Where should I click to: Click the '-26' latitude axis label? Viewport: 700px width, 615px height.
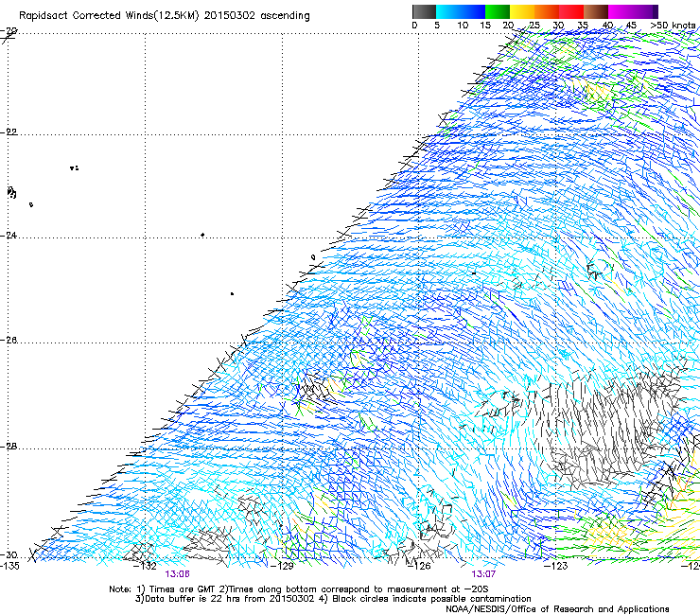(9, 341)
